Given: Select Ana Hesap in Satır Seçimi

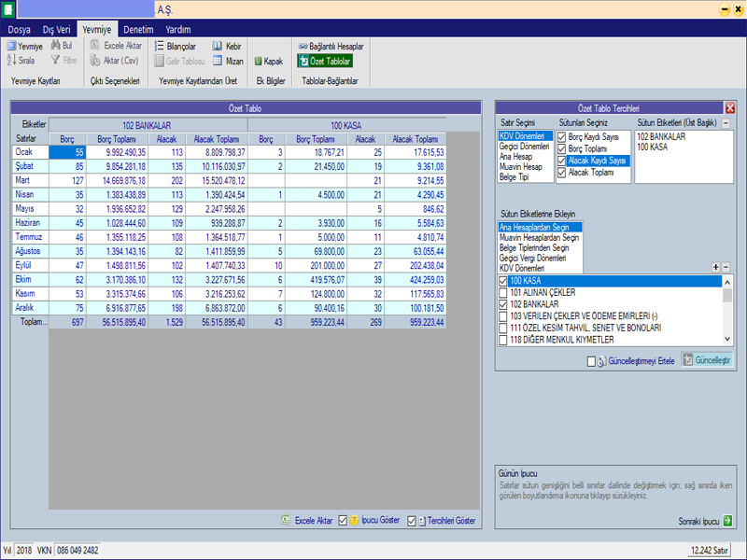Looking at the screenshot, I should pyautogui.click(x=515, y=157).
